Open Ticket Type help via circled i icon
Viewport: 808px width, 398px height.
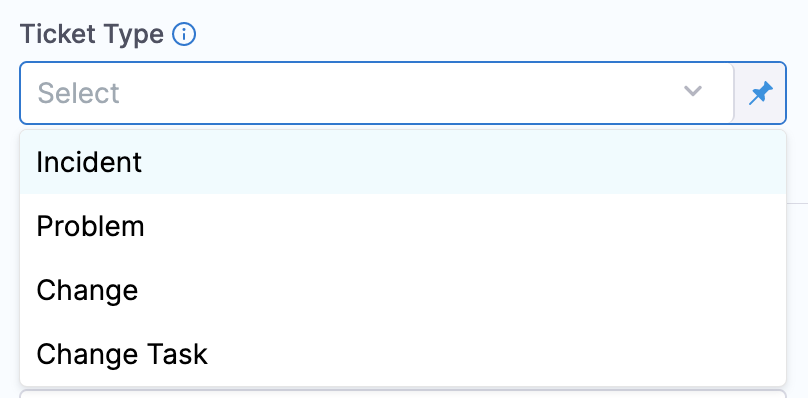coord(184,35)
